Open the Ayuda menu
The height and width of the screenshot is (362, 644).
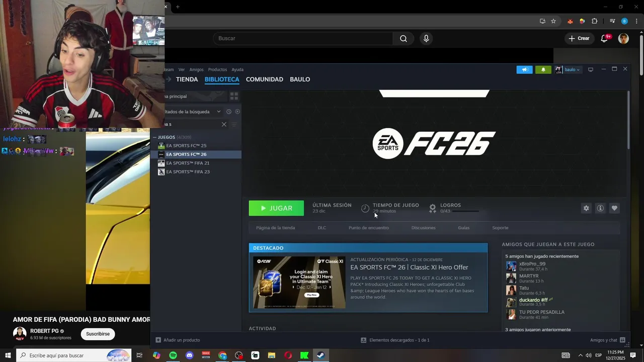click(237, 69)
